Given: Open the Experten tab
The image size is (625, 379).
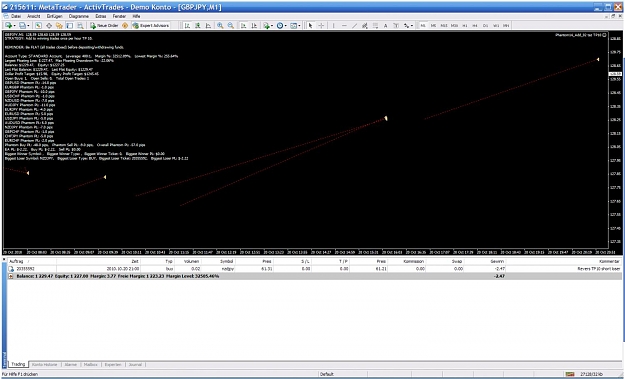Looking at the screenshot, I should point(113,364).
